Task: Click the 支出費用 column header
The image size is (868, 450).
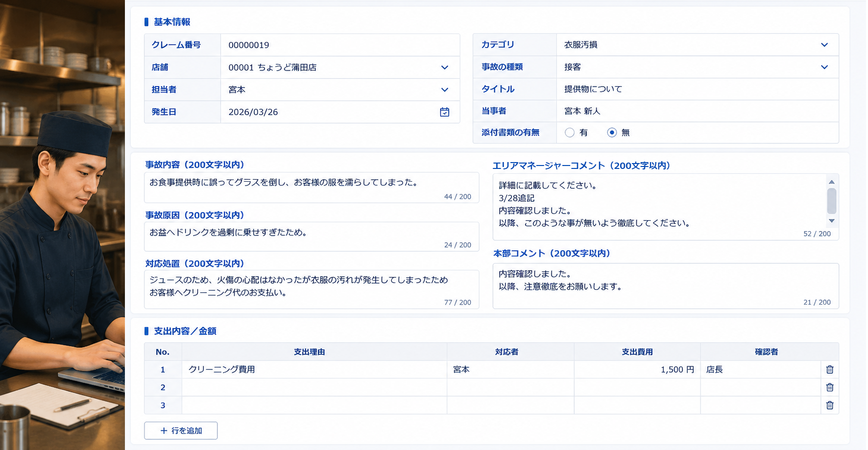Action: click(x=637, y=352)
